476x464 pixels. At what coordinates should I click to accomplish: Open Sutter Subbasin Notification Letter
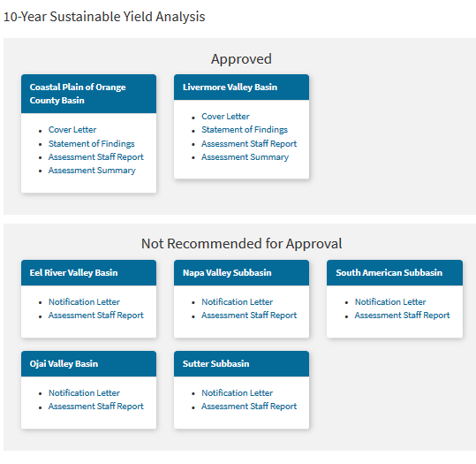pyautogui.click(x=238, y=393)
